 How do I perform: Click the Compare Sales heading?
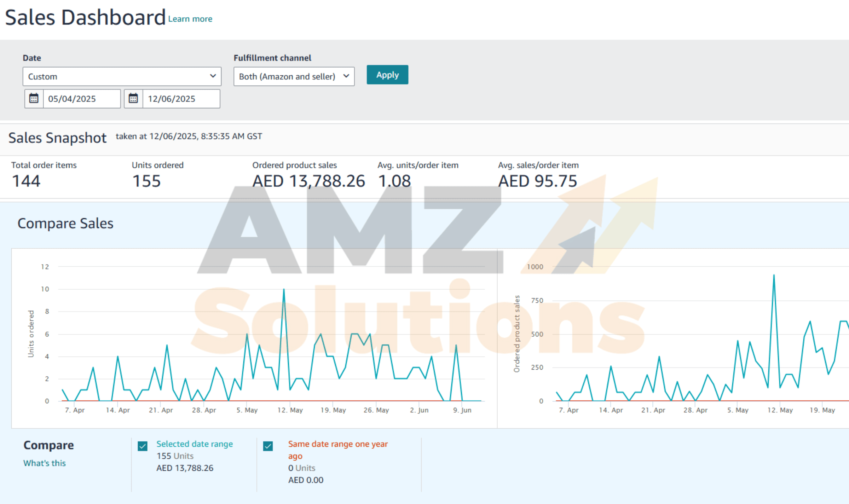pyautogui.click(x=65, y=223)
